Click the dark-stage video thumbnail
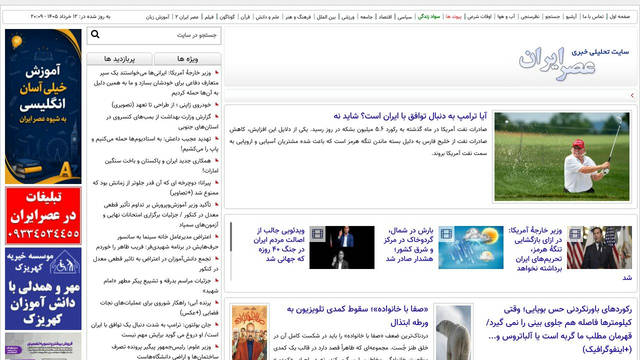This screenshot has width=640, height=360. pos(342,247)
